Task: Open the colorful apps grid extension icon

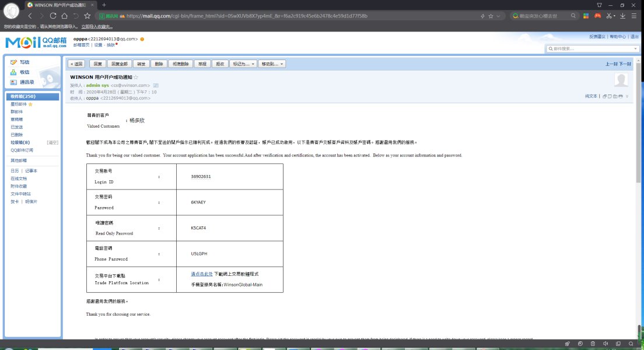Action: tap(586, 16)
